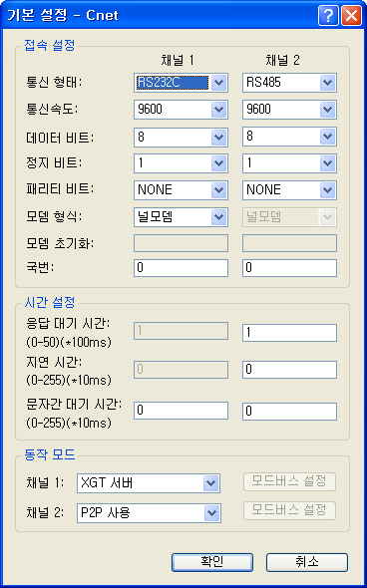Click channel 1 문자간 대기 시간 field
The width and height of the screenshot is (367, 588).
[x=181, y=411]
